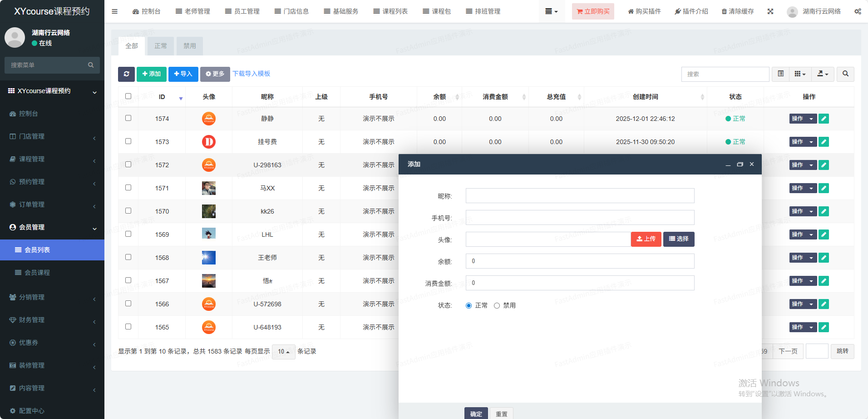Viewport: 868px width, 419px height.
Task: Open the rows-per-page 10 dropdown
Action: coord(283,352)
